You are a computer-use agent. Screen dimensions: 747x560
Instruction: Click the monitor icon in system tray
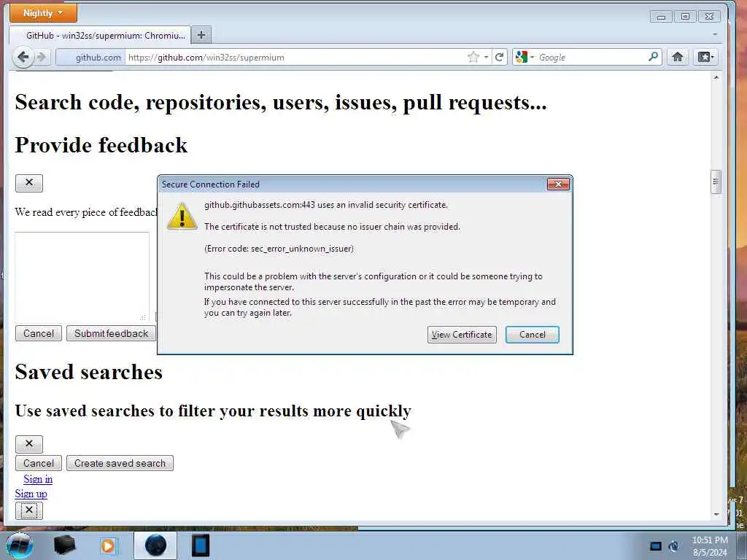click(656, 546)
